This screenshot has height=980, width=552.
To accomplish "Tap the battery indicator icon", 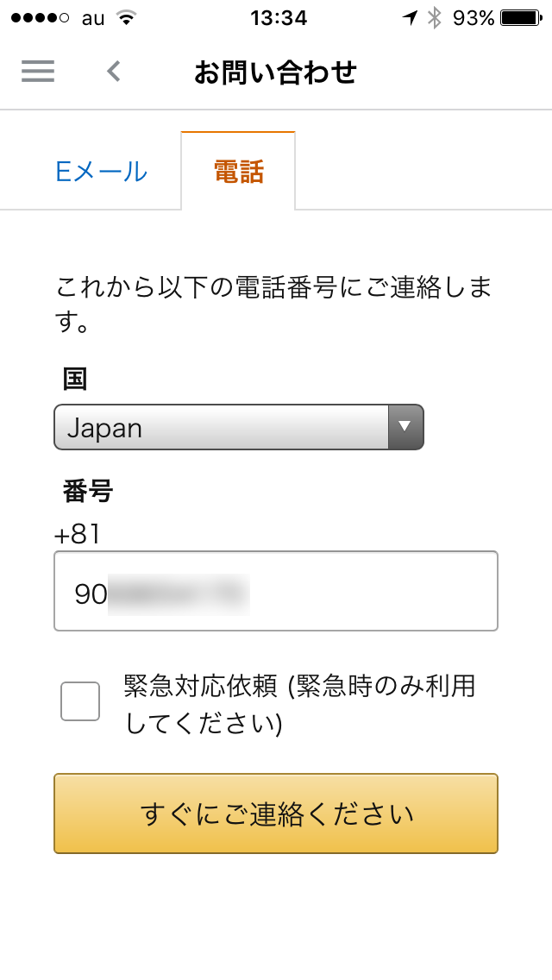I will [521, 18].
